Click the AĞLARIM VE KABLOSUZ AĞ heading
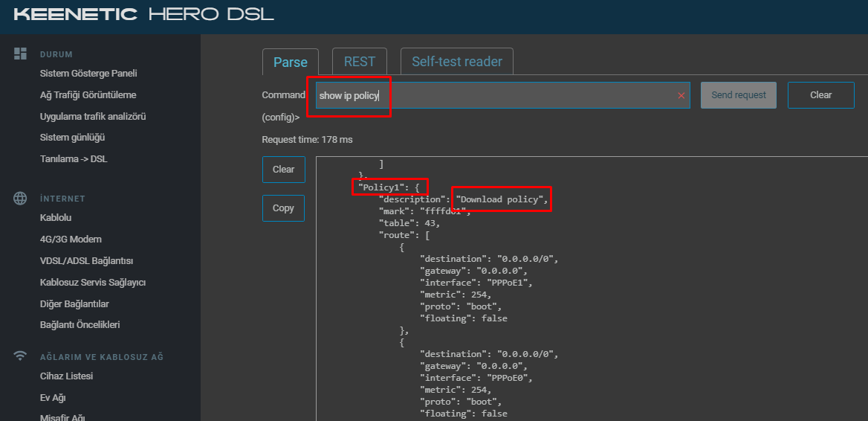Image resolution: width=868 pixels, height=421 pixels. (102, 357)
